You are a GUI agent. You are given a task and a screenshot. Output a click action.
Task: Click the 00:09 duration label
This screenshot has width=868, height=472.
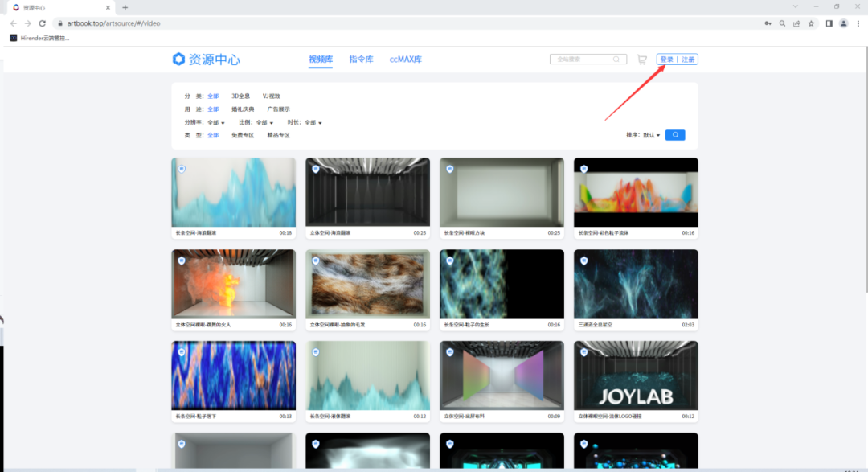tap(554, 416)
